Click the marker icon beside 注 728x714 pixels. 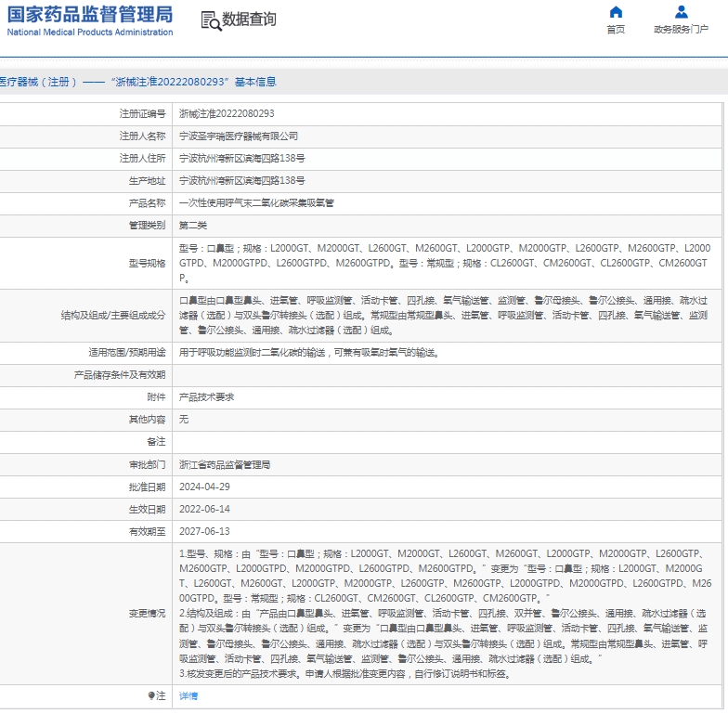click(x=150, y=695)
